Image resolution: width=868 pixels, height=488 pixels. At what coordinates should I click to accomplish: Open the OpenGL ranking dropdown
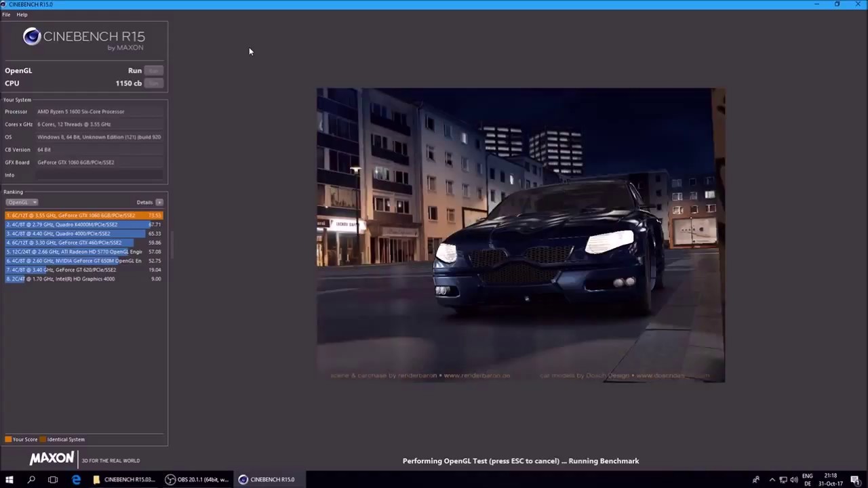click(22, 202)
